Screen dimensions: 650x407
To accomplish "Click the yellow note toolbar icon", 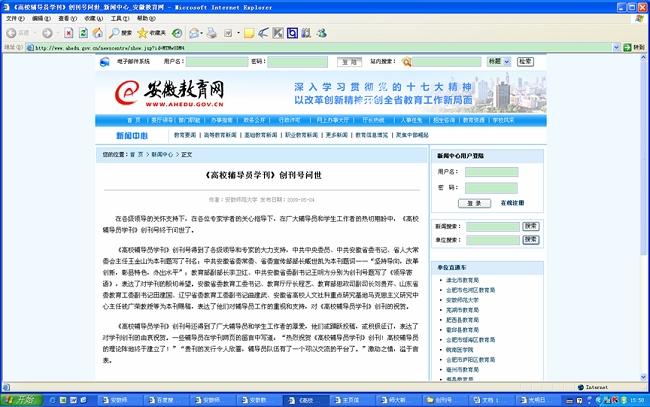I will (249, 33).
